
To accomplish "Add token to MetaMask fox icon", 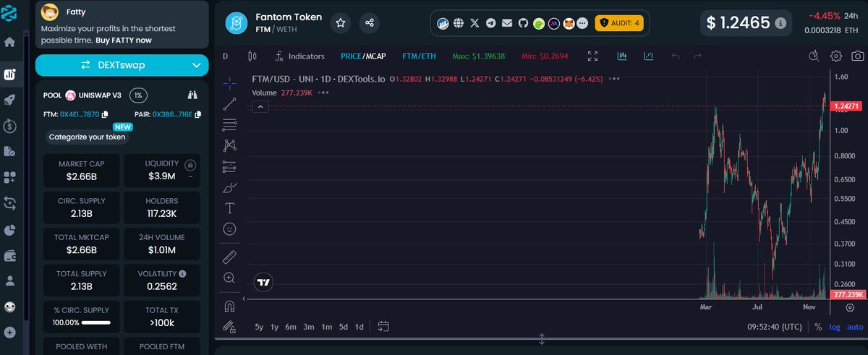I will 569,23.
